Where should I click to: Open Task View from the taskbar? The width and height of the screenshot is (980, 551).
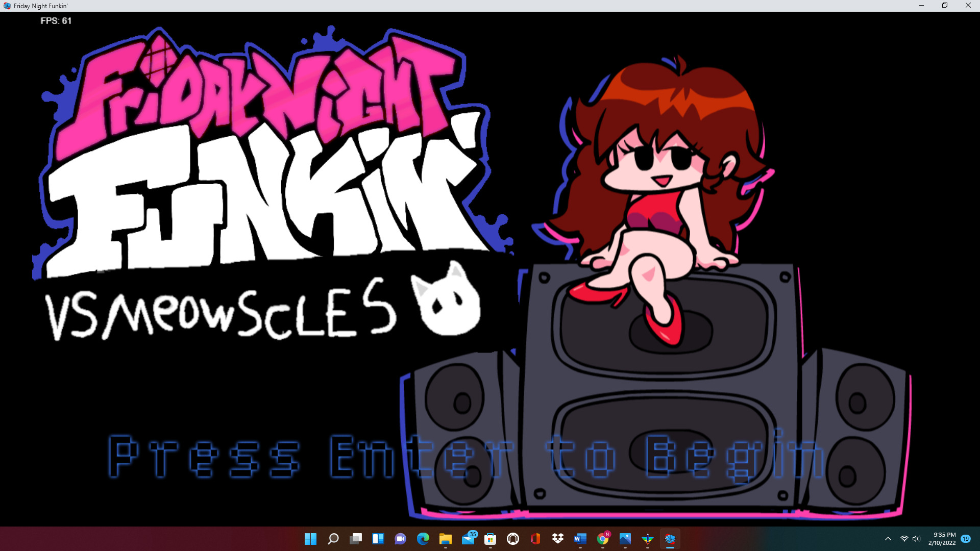(x=356, y=539)
